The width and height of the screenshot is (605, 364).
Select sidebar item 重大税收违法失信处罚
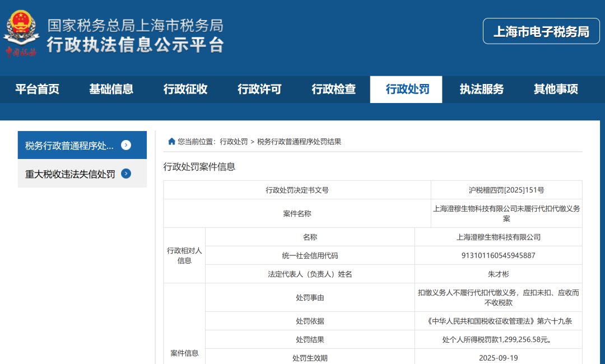[82, 174]
